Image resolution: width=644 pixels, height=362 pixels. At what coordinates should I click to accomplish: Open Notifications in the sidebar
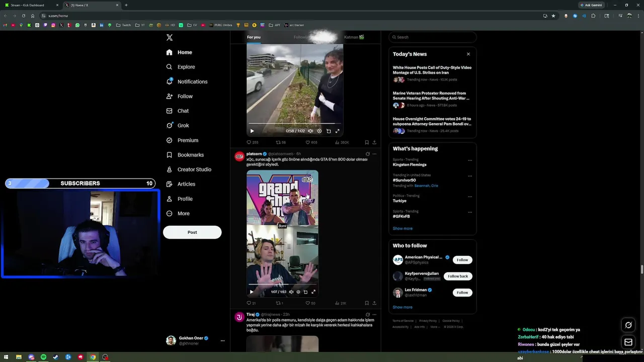pyautogui.click(x=187, y=81)
